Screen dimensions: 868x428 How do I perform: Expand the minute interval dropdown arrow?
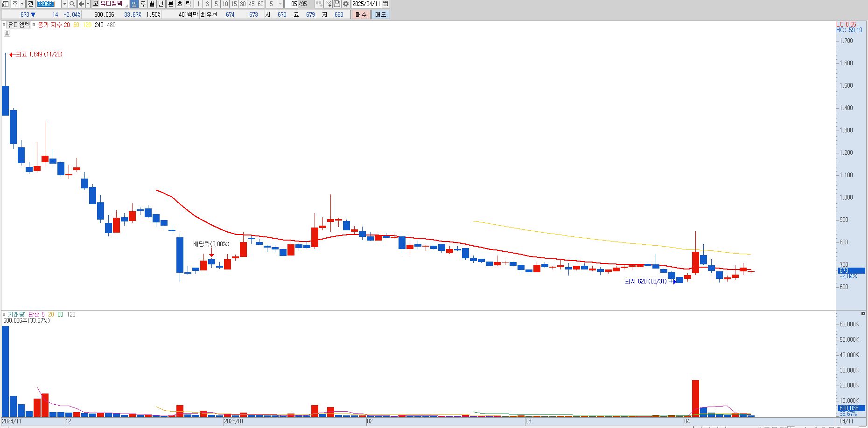click(x=280, y=4)
